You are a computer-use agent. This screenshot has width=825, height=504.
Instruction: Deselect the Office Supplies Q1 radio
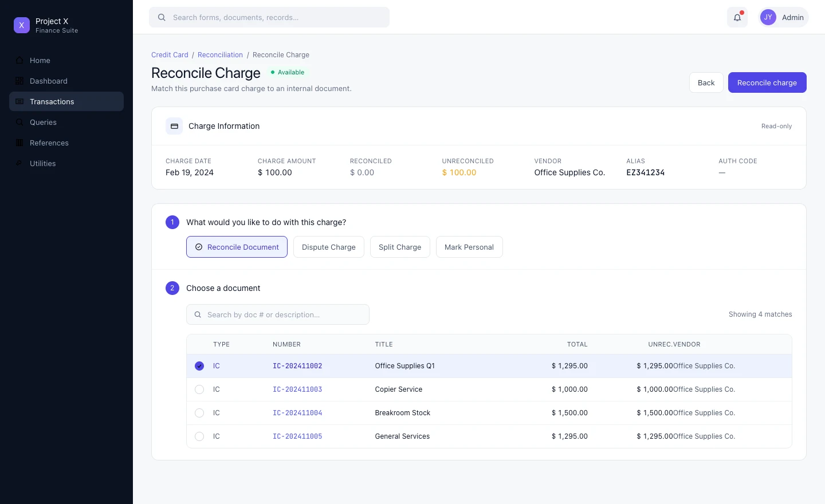tap(199, 366)
